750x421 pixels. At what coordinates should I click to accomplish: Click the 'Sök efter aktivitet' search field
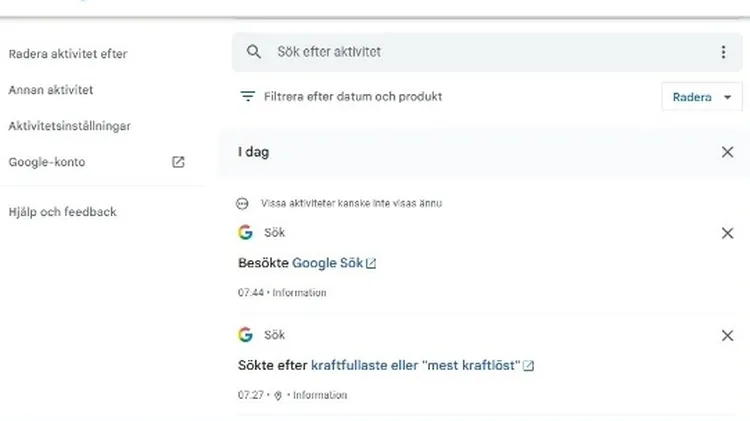480,52
